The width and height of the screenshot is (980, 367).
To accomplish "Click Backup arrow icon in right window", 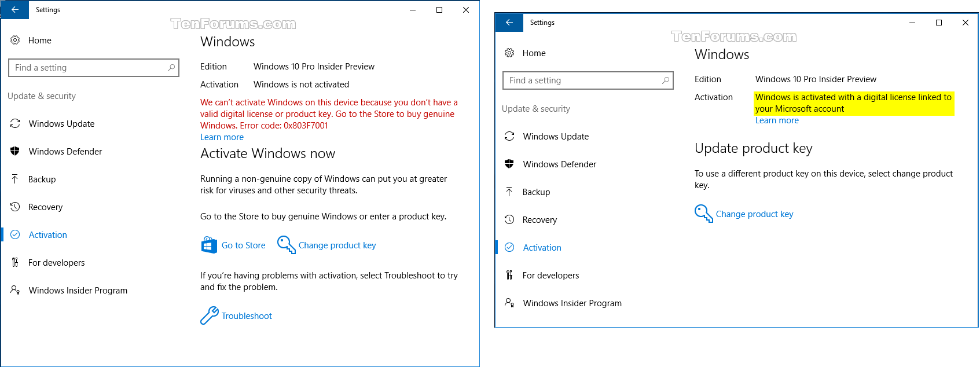I will coord(509,192).
